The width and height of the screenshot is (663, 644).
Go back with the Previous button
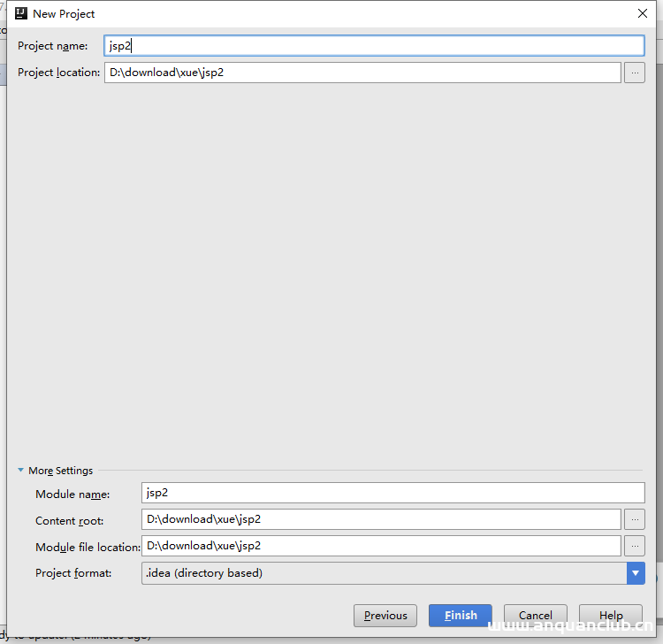385,616
